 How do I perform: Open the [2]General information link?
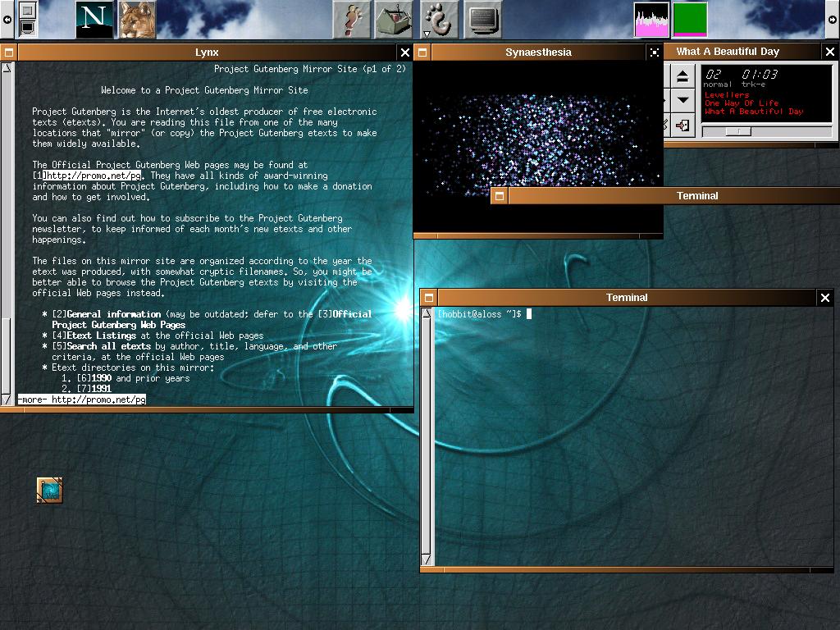point(107,314)
